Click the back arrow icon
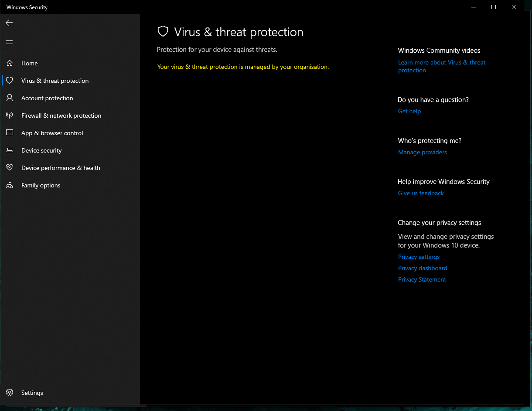 click(x=9, y=23)
